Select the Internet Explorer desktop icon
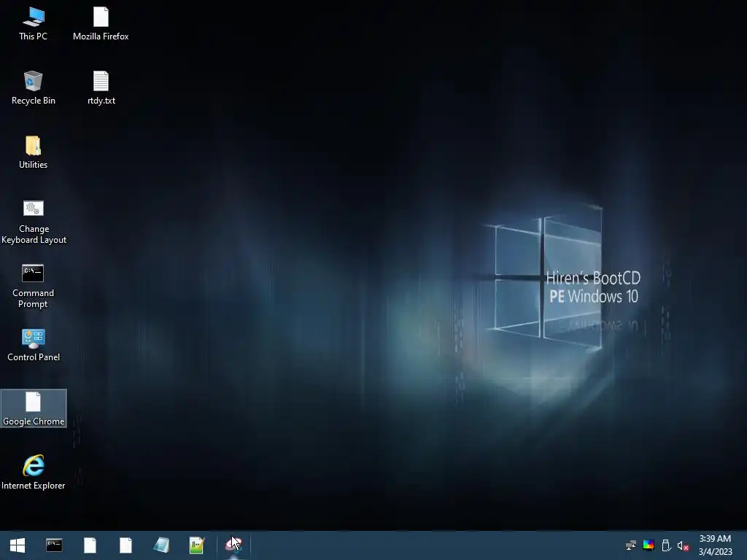 34,472
